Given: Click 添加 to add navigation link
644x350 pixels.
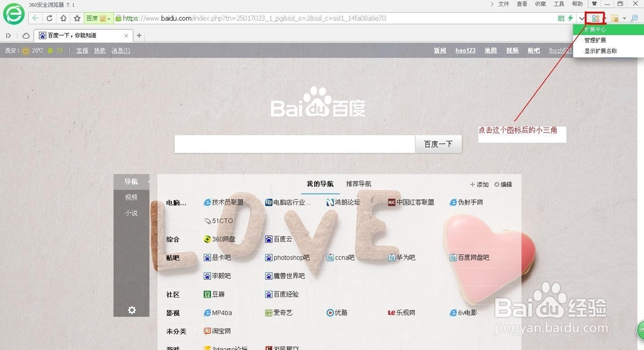Looking at the screenshot, I should click(479, 184).
